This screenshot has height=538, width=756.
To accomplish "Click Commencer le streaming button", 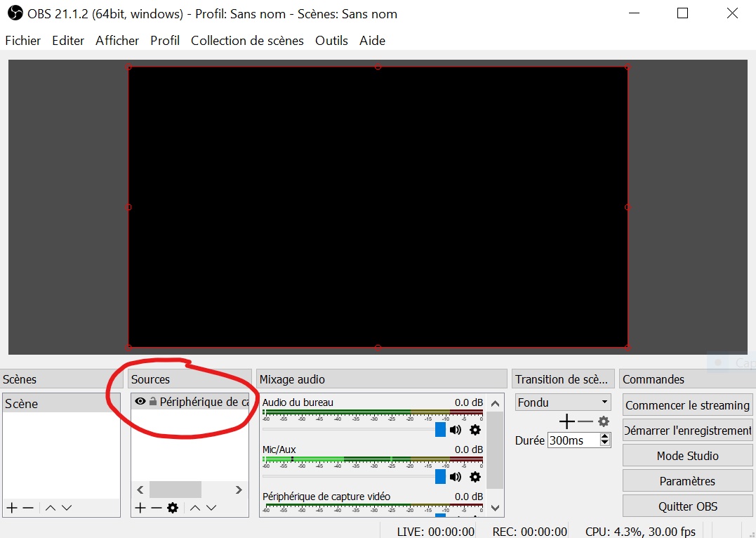I will coord(687,405).
